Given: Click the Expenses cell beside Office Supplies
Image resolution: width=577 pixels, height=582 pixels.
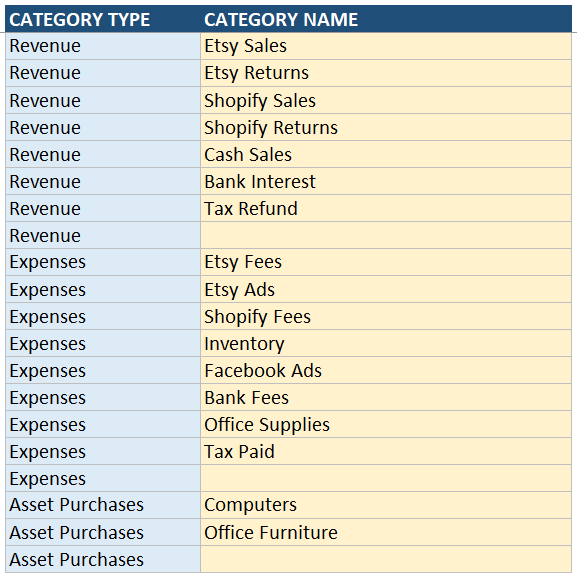Looking at the screenshot, I should click(x=103, y=424).
